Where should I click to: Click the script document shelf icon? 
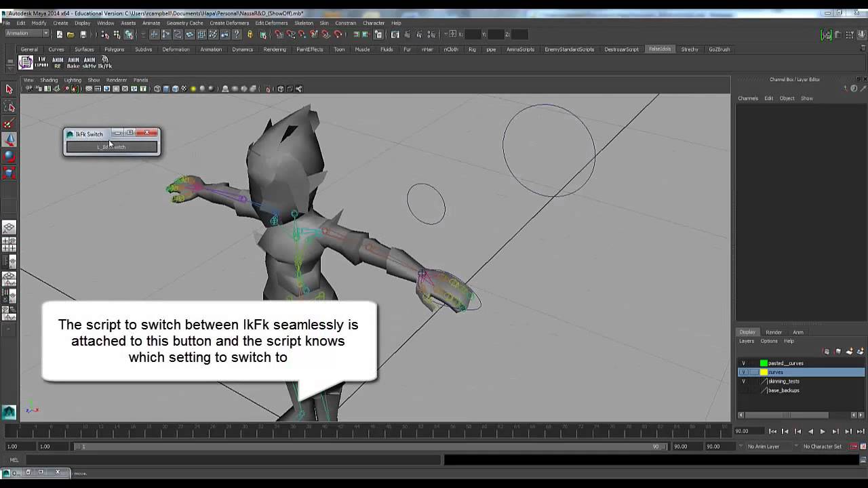pos(26,62)
